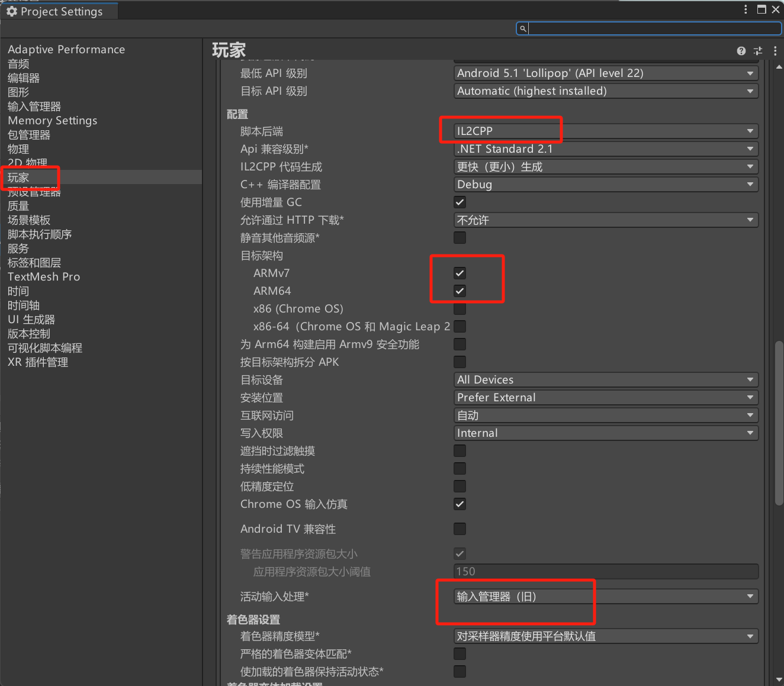Screen dimensions: 784x686
Task: Select 质量 in the settings sidebar
Action: (18, 205)
